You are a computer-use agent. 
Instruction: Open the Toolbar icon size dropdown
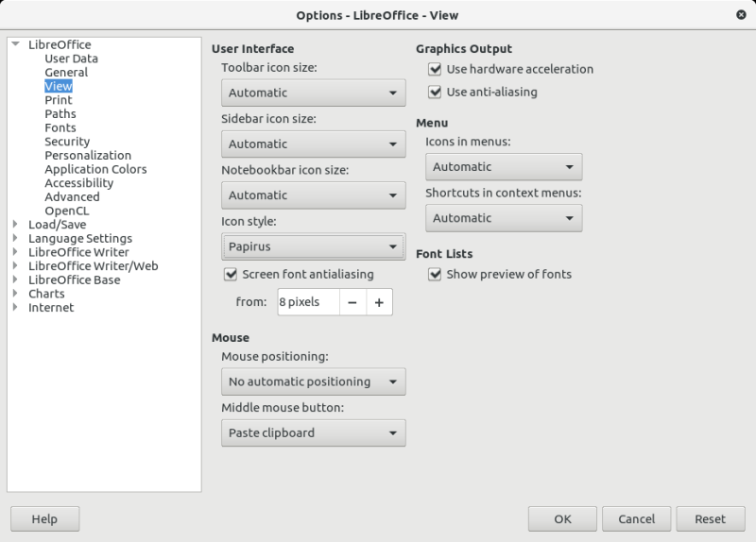[313, 93]
